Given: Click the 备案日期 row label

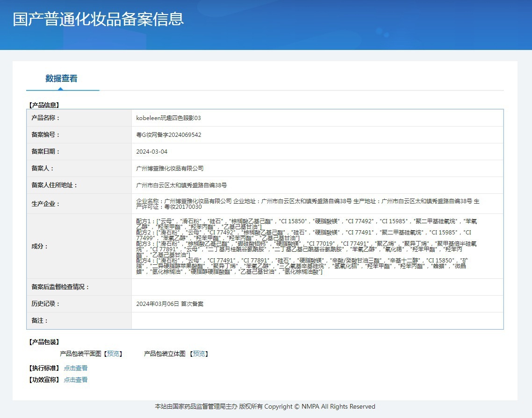Looking at the screenshot, I should click(x=45, y=151).
